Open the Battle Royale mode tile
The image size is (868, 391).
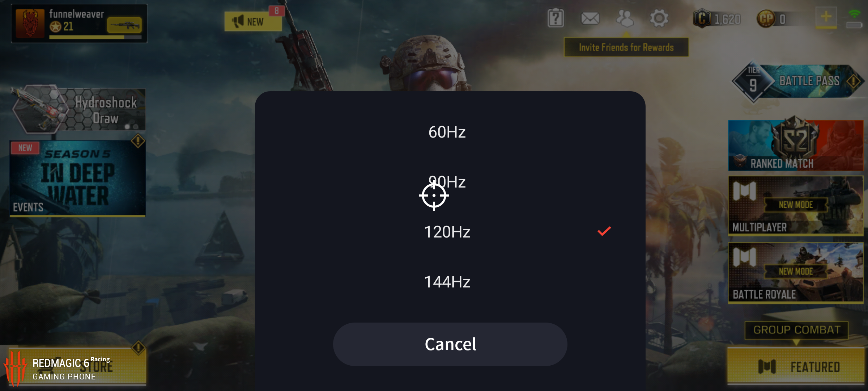coord(796,272)
